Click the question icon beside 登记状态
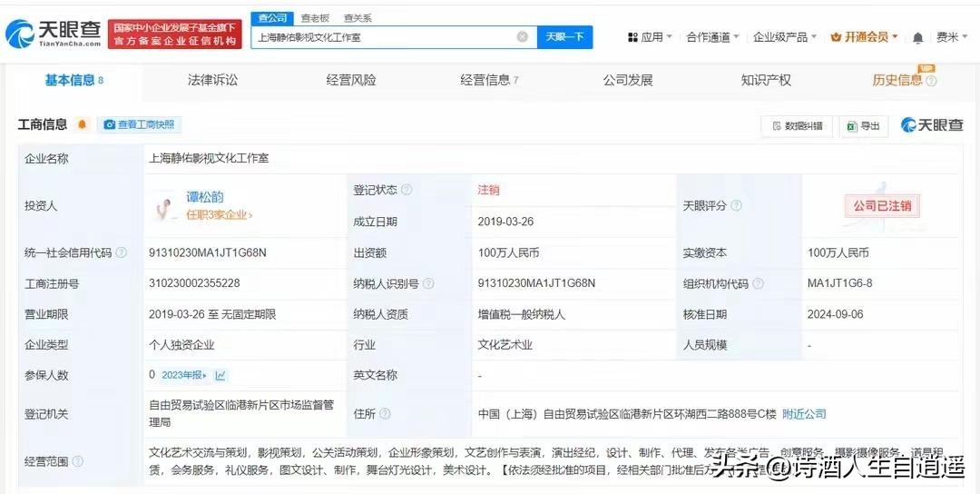980x494 pixels. 407,191
